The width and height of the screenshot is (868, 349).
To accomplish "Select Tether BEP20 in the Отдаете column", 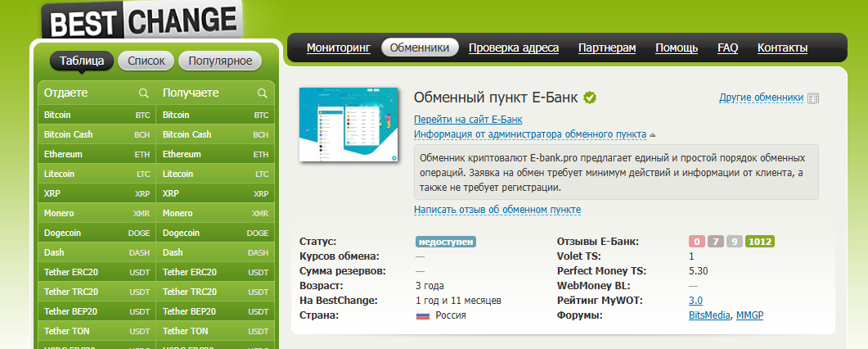I will click(x=97, y=312).
